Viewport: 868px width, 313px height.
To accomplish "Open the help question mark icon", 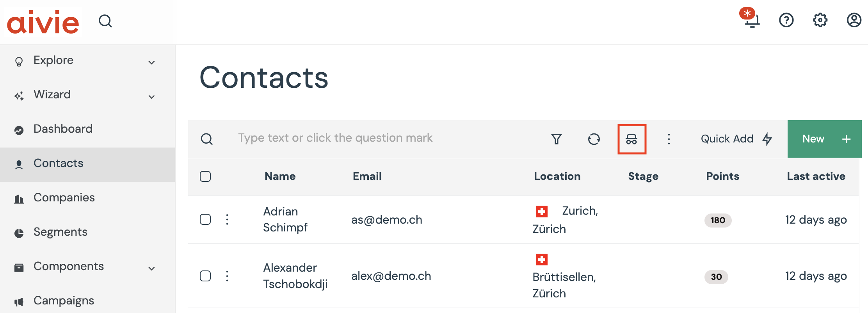I will (786, 20).
